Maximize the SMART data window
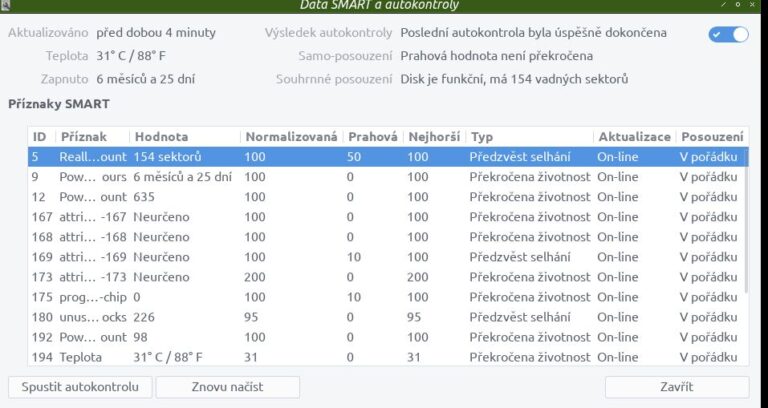The width and height of the screenshot is (768, 408). click(738, 4)
